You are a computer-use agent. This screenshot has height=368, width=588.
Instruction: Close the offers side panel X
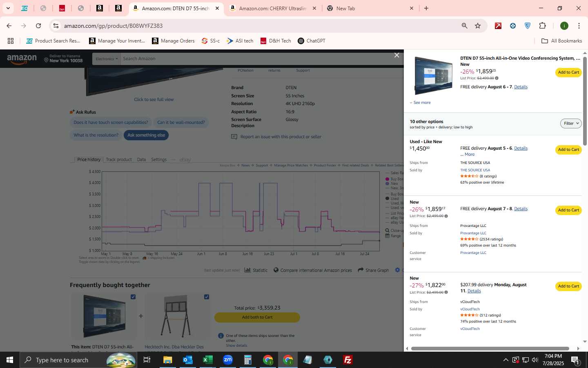point(396,55)
